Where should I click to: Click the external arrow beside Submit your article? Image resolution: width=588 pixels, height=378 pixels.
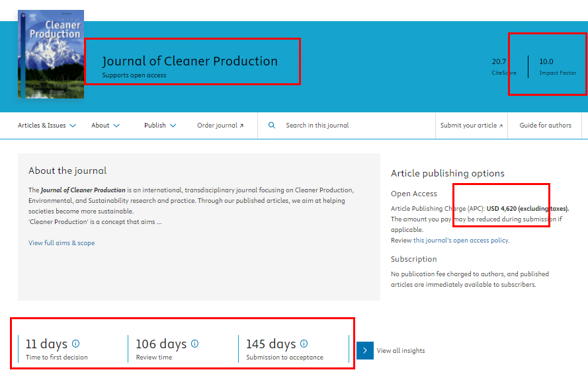pos(501,126)
